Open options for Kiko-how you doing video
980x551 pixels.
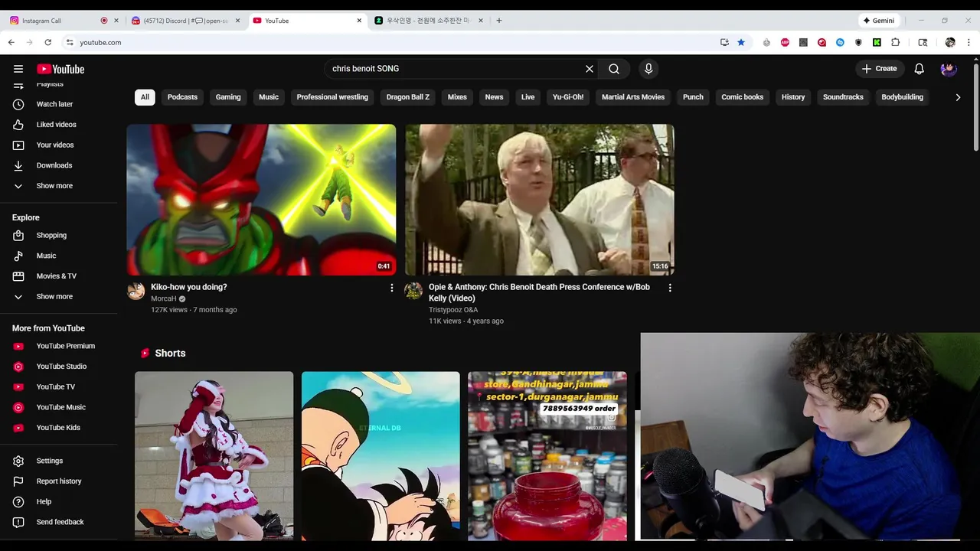[x=392, y=288]
